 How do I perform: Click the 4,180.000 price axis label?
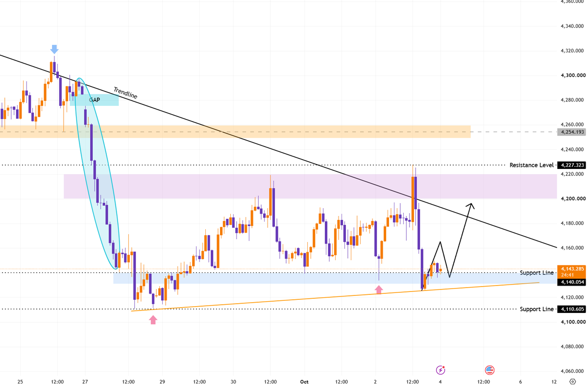tap(571, 223)
